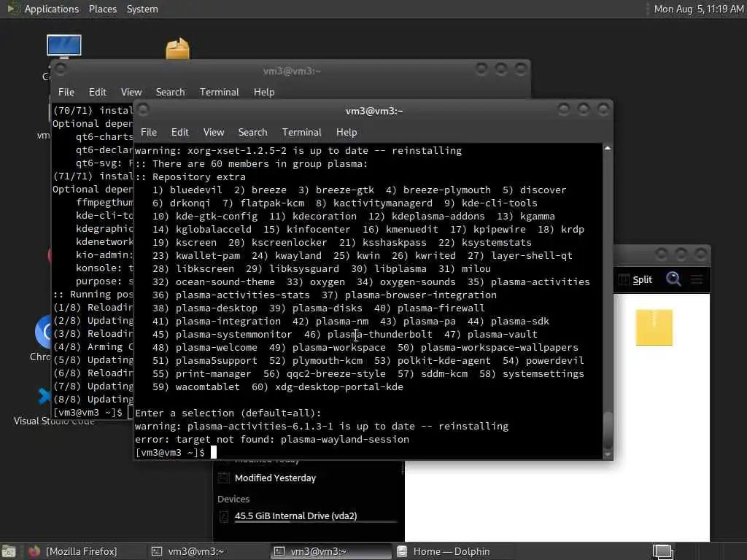Launch the Visual Studio Code desktop icon
Viewport: 747px width, 560px height.
tap(44, 396)
